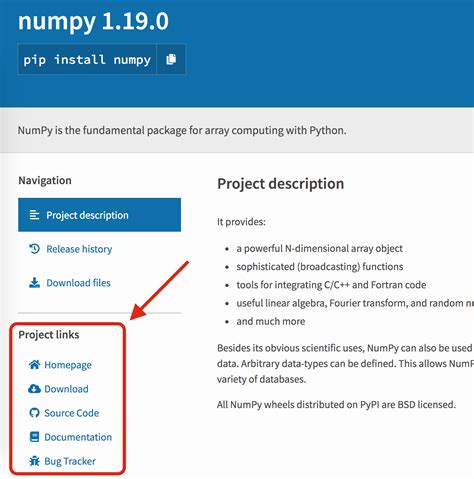Click the download tray icon beside Download files
The height and width of the screenshot is (479, 474).
coord(34,283)
